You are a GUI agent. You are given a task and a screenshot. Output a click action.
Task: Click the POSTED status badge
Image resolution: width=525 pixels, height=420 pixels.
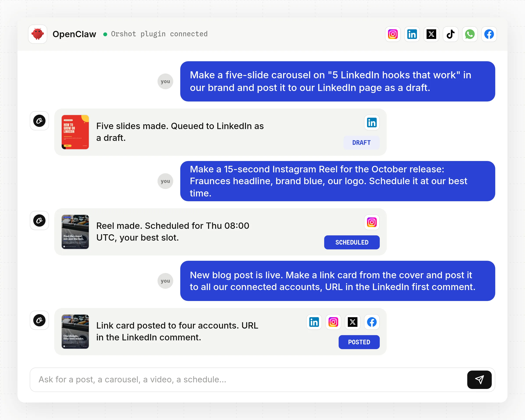[359, 342]
